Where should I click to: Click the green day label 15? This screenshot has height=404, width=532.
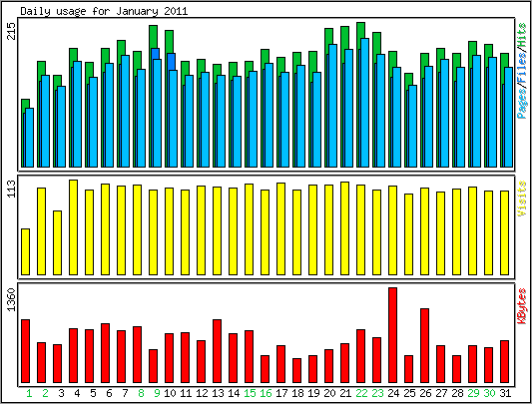[x=250, y=393]
